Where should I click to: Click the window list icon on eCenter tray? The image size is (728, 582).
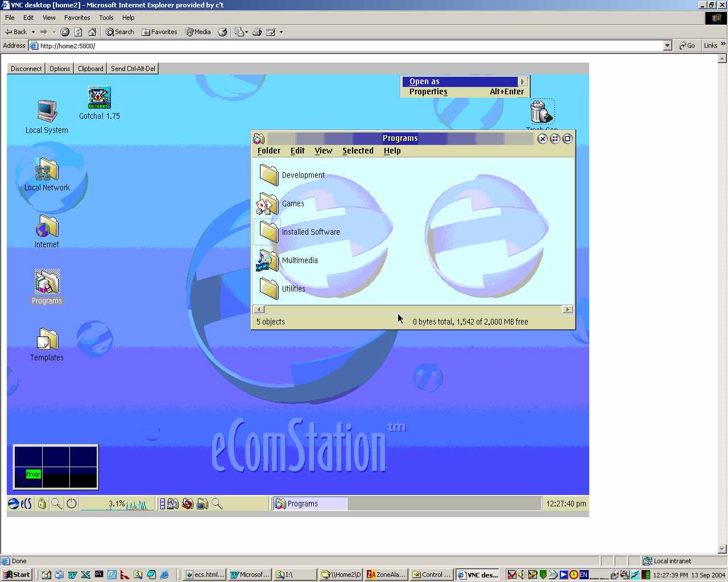[163, 504]
